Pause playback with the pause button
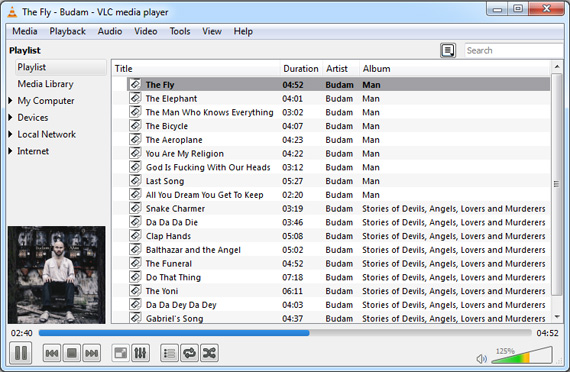 click(21, 353)
